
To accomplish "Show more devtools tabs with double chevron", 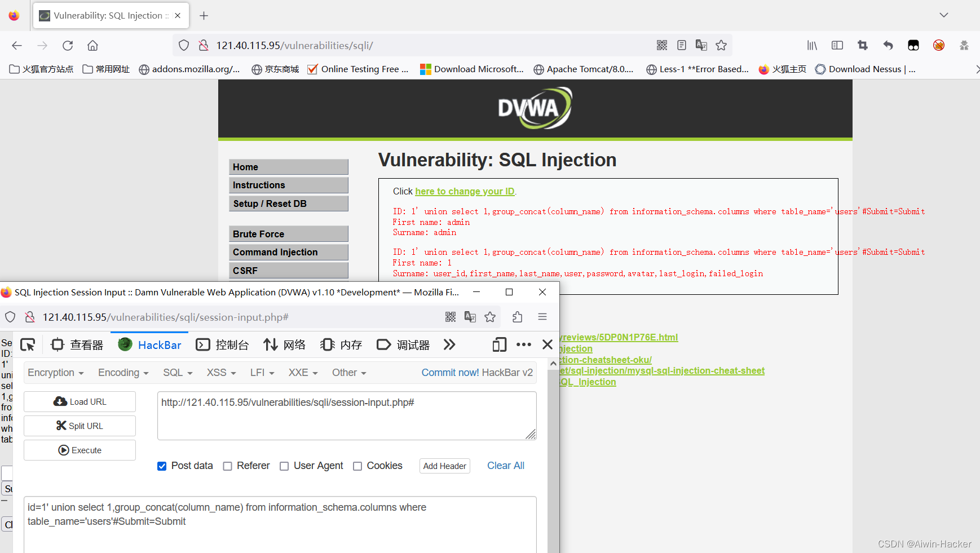I will coord(449,344).
